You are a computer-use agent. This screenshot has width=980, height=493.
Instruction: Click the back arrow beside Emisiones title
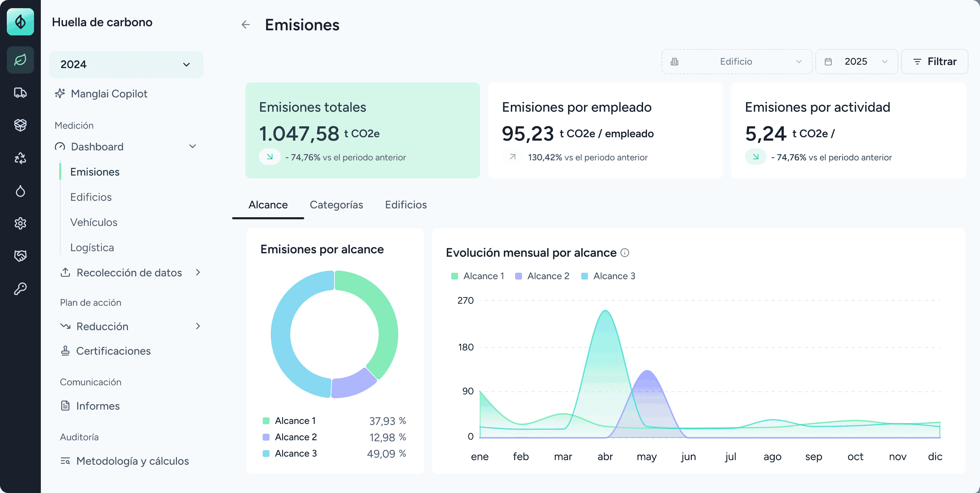(x=246, y=25)
